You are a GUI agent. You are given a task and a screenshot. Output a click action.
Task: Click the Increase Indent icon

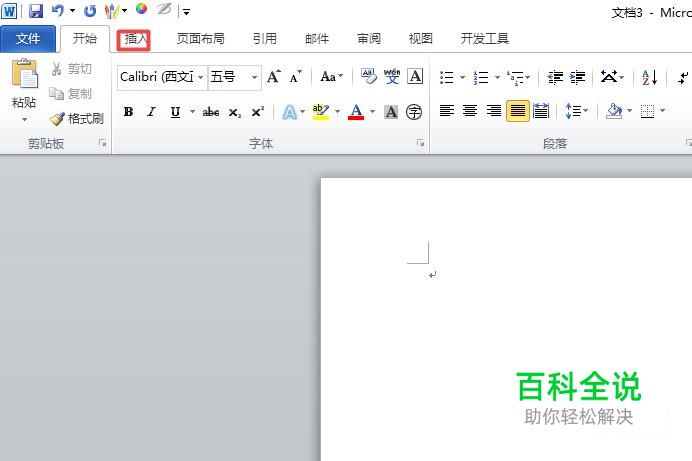pos(577,77)
